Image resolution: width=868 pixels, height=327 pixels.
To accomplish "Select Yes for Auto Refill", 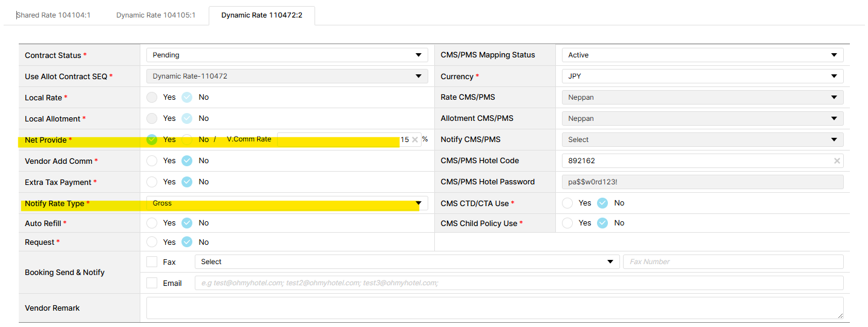I will tap(152, 223).
